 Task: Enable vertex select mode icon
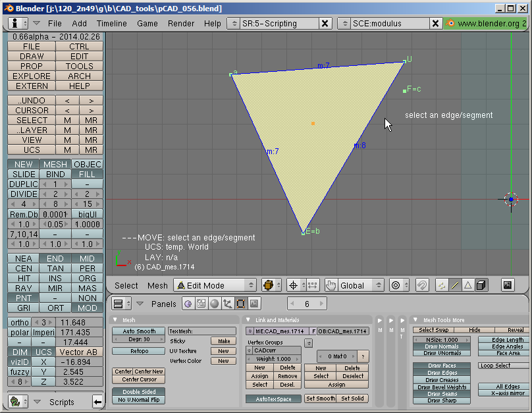pos(441,285)
